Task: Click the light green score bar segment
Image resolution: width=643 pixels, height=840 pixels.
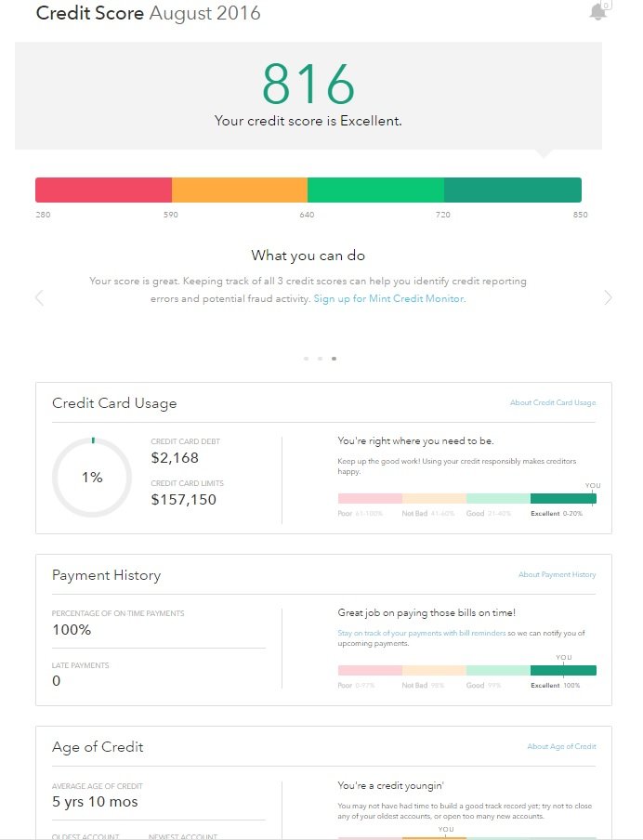Action: (375, 190)
